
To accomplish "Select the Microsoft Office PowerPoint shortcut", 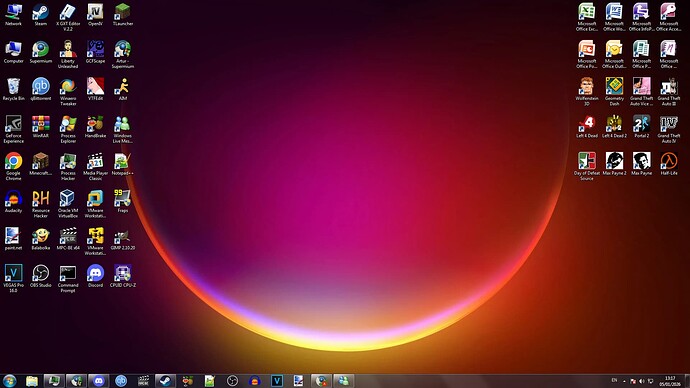I will (587, 55).
